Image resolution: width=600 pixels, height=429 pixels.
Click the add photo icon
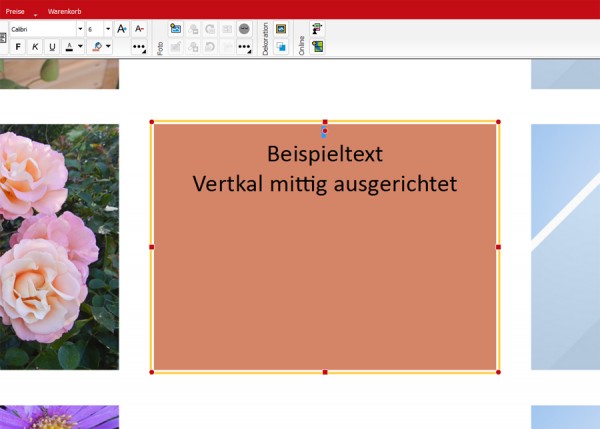pyautogui.click(x=176, y=29)
